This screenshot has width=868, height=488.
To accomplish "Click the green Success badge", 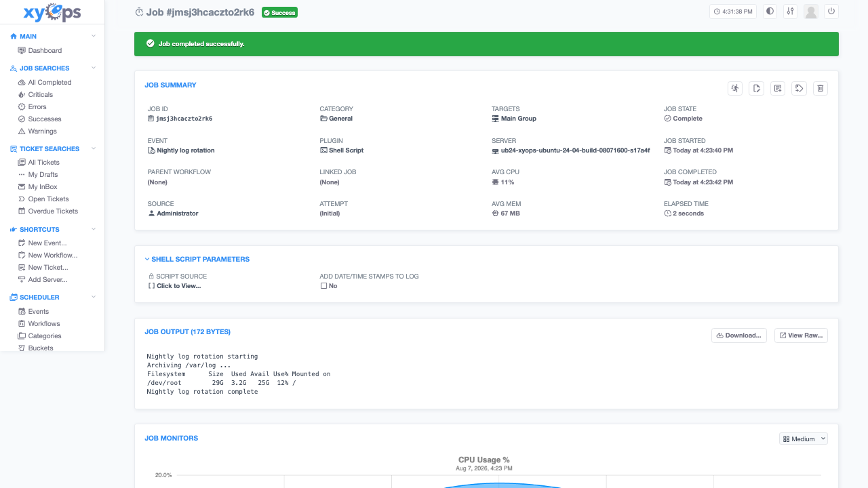I will coord(279,12).
